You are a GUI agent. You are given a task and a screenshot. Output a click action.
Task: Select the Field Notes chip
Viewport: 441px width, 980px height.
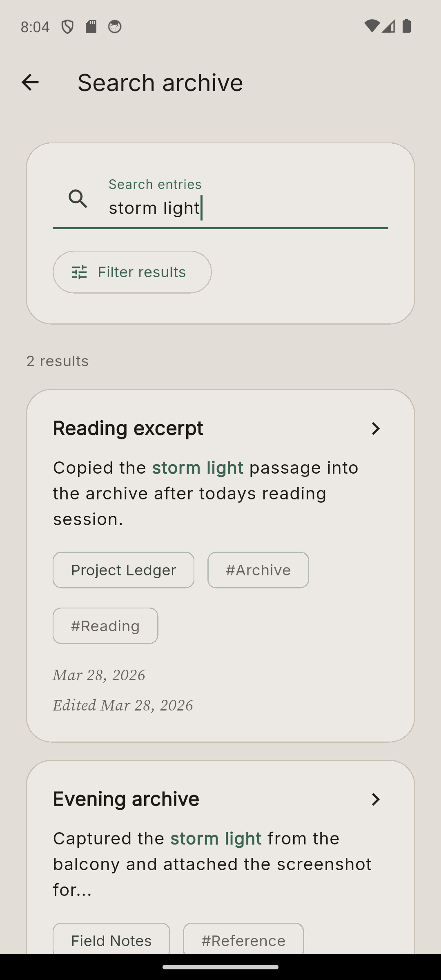click(111, 940)
